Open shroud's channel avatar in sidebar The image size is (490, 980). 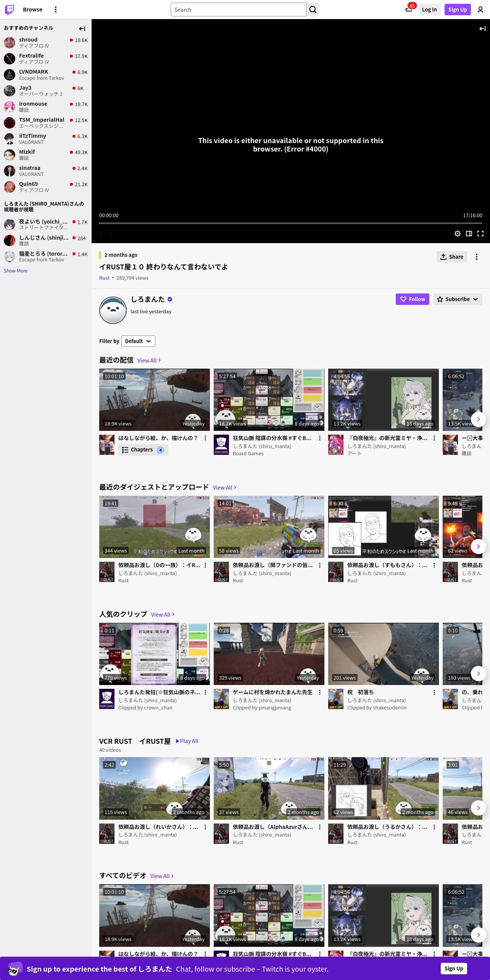coord(10,42)
